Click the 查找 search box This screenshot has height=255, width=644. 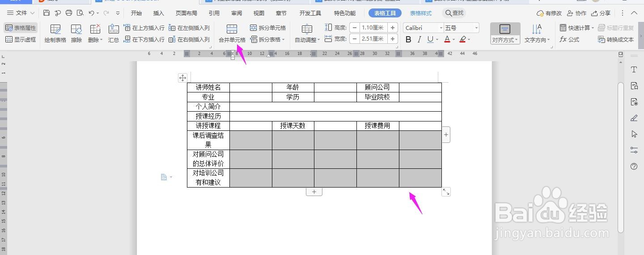[x=454, y=13]
